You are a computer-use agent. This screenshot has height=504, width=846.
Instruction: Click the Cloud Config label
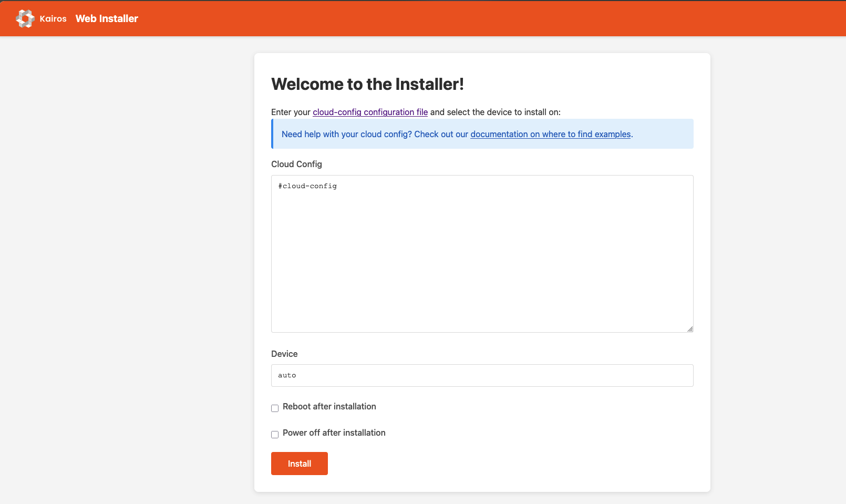click(296, 164)
